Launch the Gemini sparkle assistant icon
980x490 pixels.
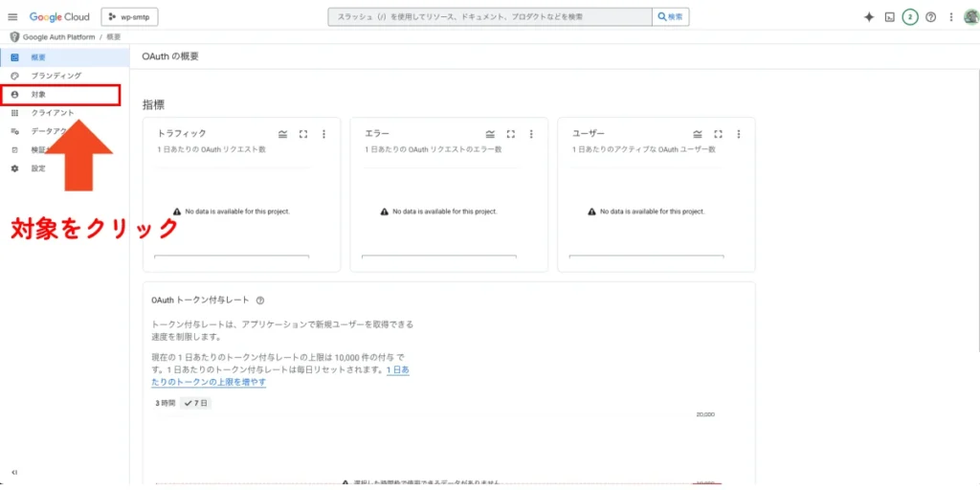tap(869, 17)
